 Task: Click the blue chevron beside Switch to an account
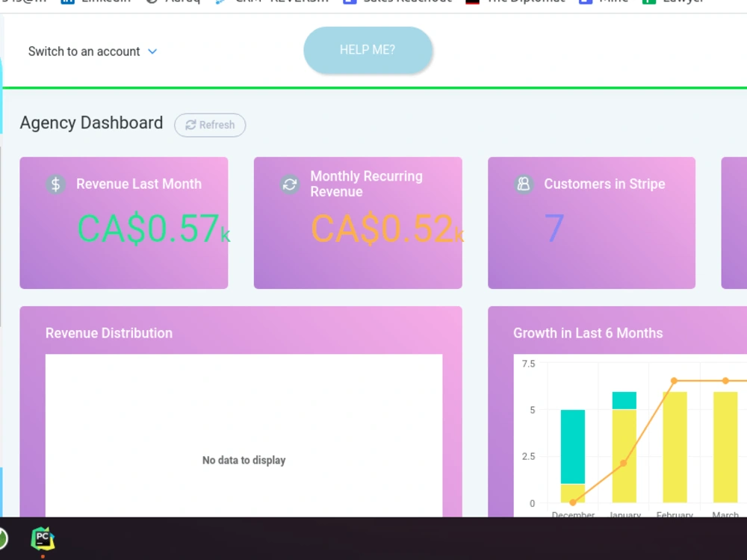click(x=152, y=52)
